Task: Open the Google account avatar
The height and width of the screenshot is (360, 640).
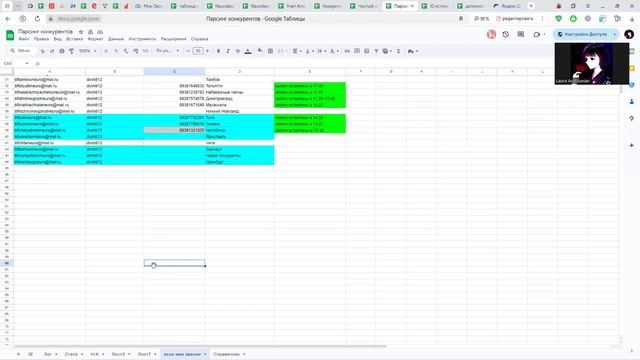Action: [x=629, y=35]
